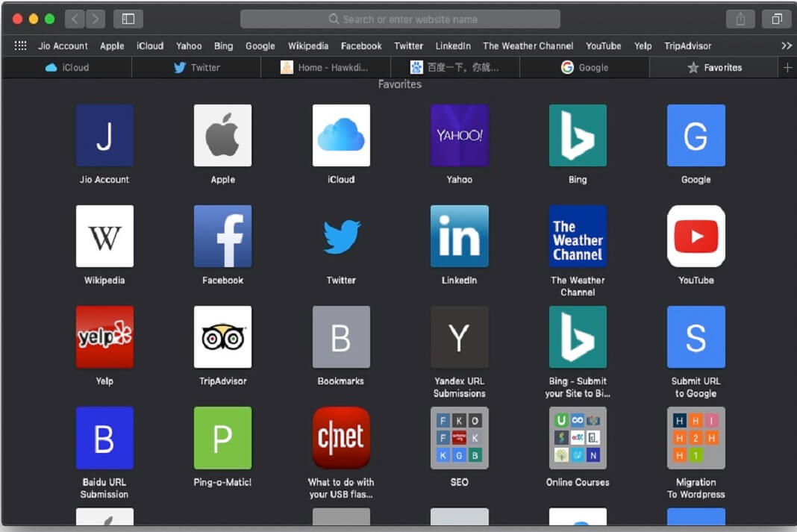The image size is (797, 532).
Task: Open The Weather Channel tile
Action: [x=578, y=237]
